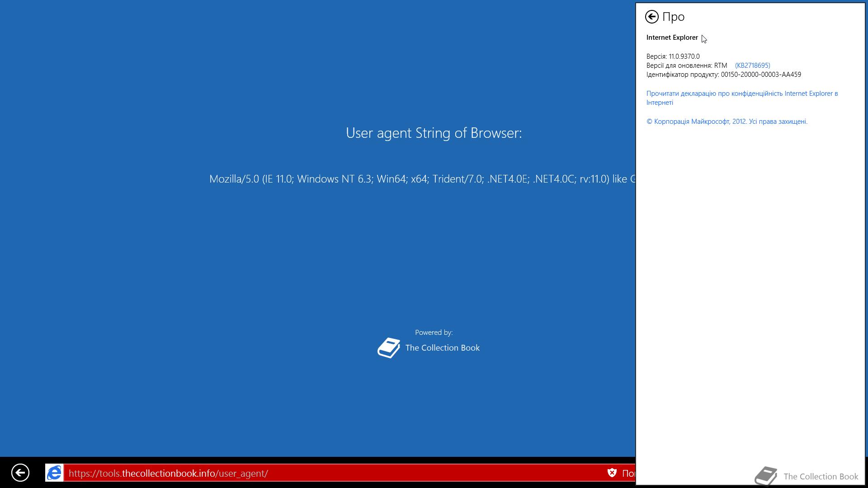This screenshot has height=488, width=868.
Task: Click the Internet Explorer heading text
Action: pyautogui.click(x=672, y=38)
